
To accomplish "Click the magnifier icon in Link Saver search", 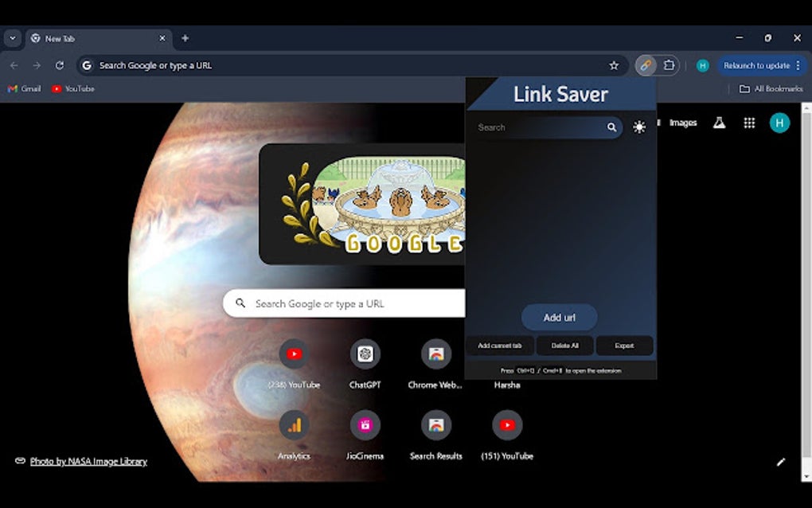I will (x=612, y=127).
